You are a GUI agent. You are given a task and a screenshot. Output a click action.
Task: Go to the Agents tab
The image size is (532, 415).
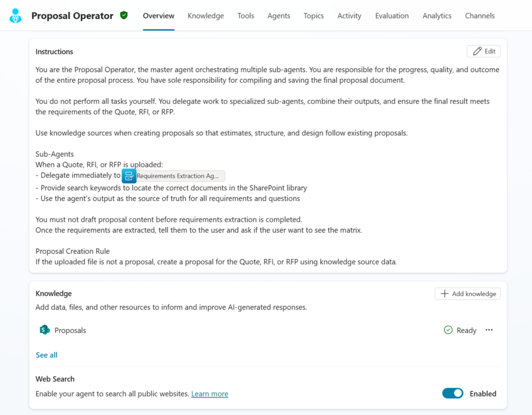pyautogui.click(x=279, y=16)
